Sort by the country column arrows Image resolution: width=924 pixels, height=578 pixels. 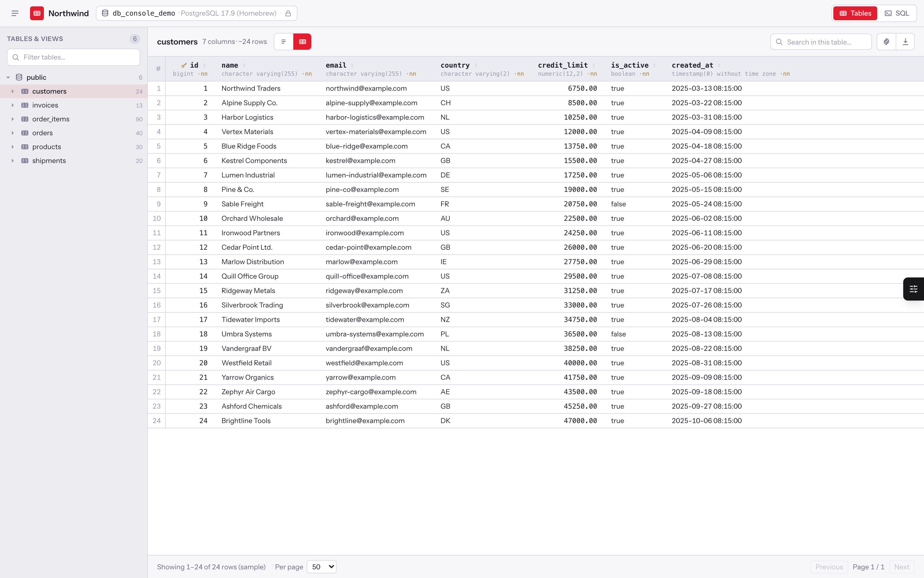(476, 65)
